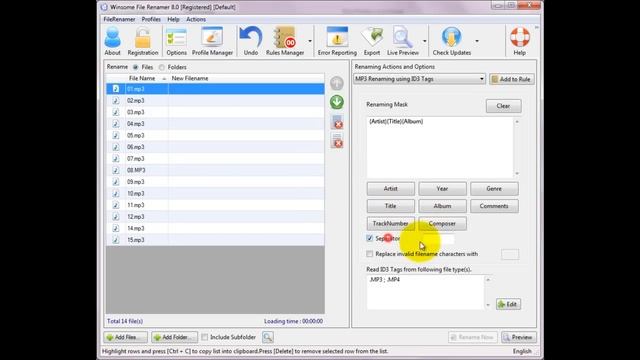640x360 pixels.
Task: Check Updates from the toolbar
Action: click(451, 41)
